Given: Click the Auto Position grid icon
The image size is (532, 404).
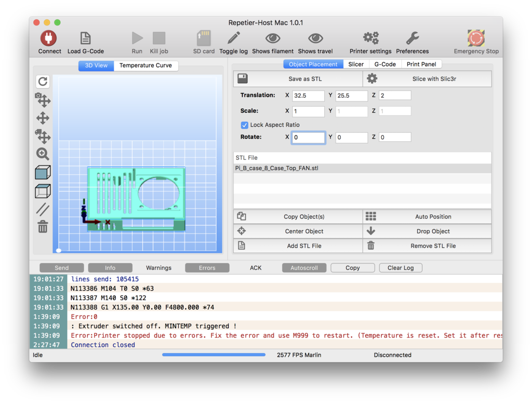Looking at the screenshot, I should [370, 216].
